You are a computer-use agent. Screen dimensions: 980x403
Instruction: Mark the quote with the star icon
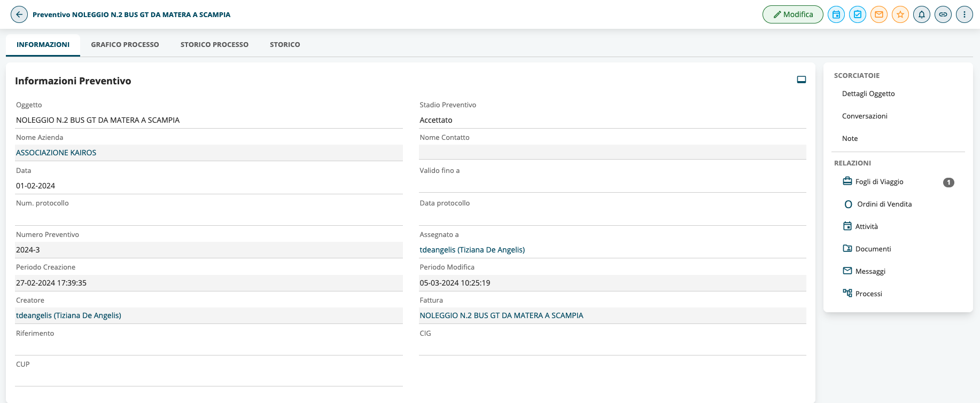(900, 14)
